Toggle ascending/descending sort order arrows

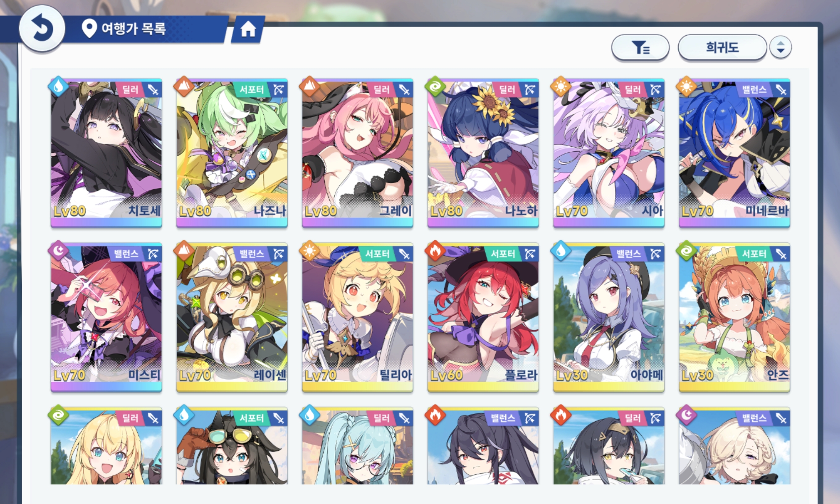pos(780,47)
